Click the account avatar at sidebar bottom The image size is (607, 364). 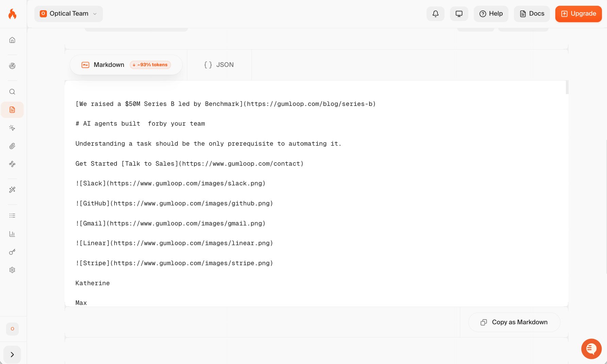[13, 329]
